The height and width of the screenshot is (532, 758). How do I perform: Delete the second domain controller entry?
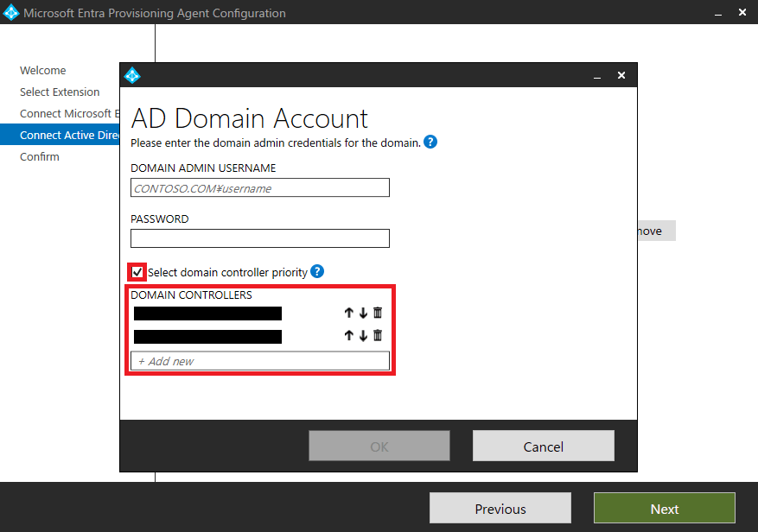[x=378, y=335]
